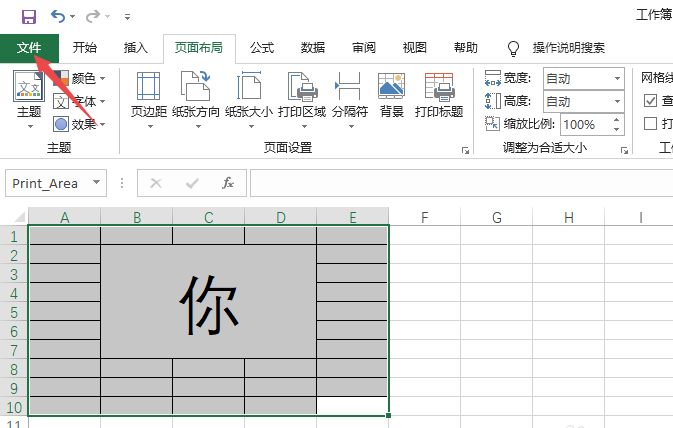Select row 5 header

pos(14,312)
